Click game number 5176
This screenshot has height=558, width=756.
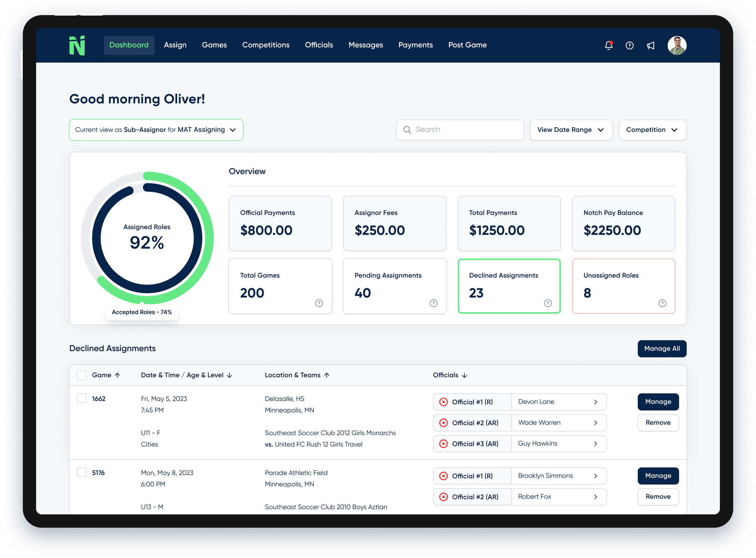tap(98, 473)
